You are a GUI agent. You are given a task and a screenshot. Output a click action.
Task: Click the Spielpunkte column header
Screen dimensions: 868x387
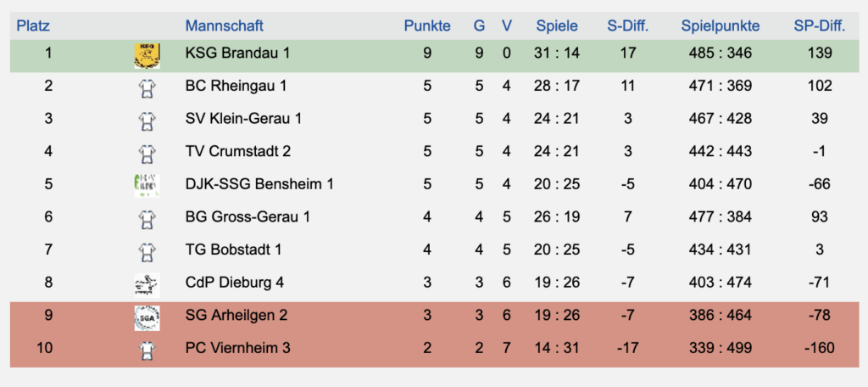click(720, 25)
